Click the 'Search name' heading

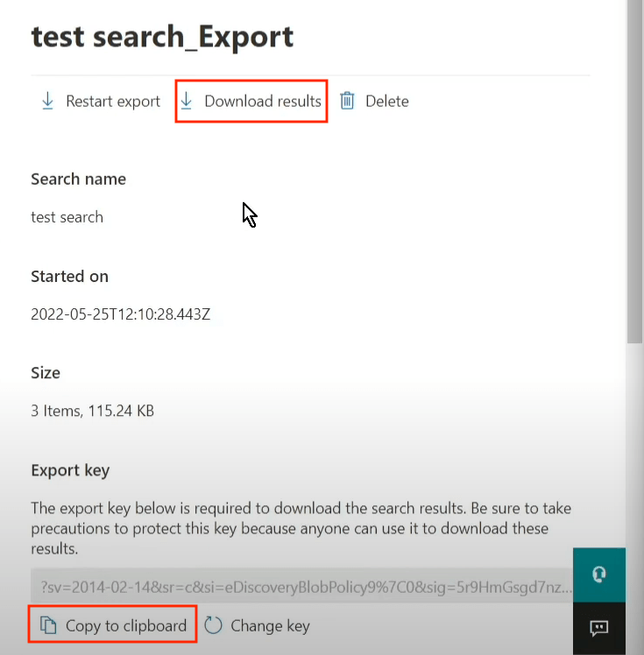click(79, 179)
